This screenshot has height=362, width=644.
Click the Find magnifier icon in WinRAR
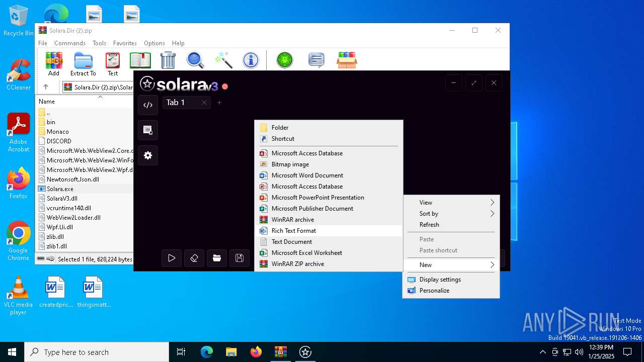click(x=195, y=60)
